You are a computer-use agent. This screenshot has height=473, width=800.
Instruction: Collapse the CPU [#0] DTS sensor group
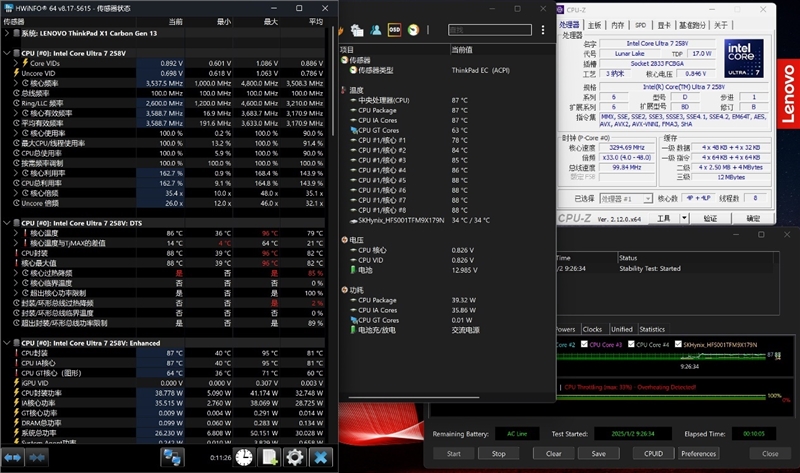coord(7,222)
